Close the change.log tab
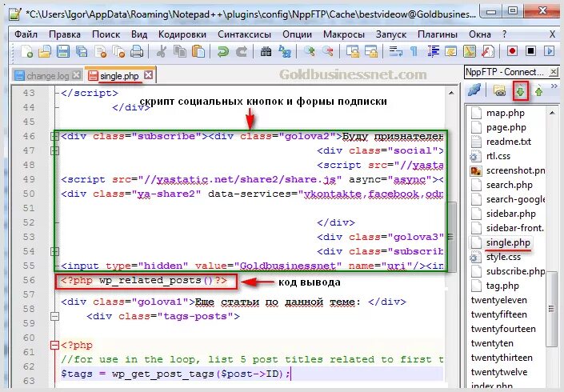The width and height of the screenshot is (564, 392). click(76, 75)
